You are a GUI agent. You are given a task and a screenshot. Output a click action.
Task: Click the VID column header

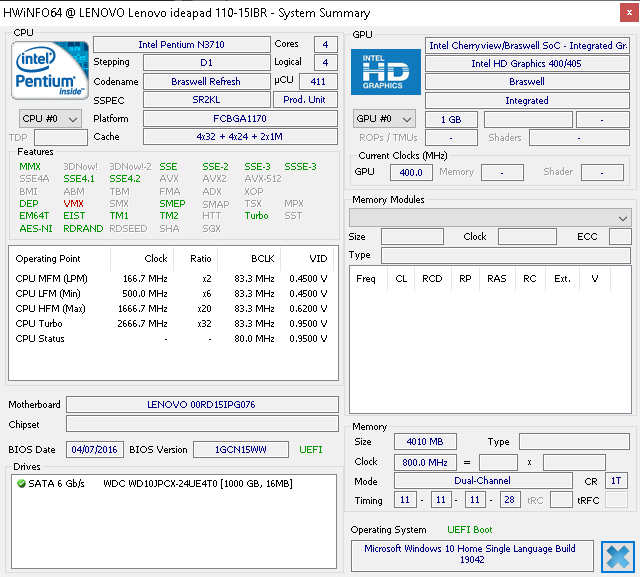(307, 259)
